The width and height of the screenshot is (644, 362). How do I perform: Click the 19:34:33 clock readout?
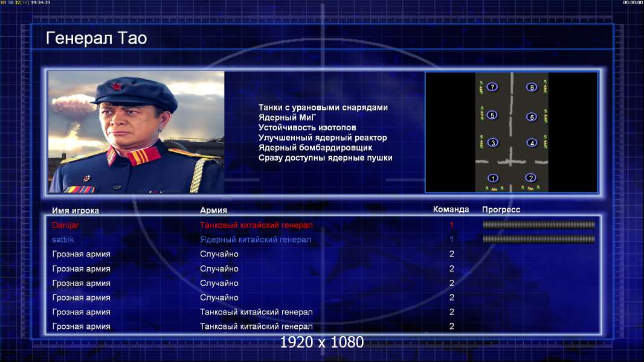[40, 2]
